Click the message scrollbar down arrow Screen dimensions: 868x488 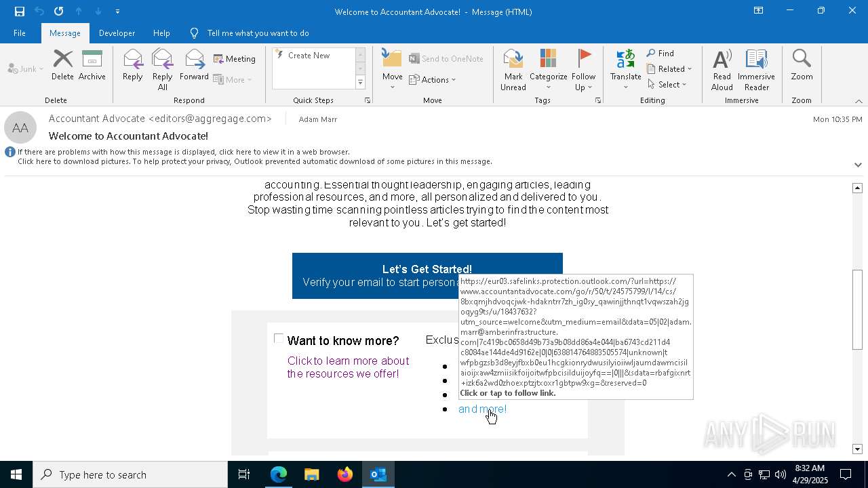point(858,449)
